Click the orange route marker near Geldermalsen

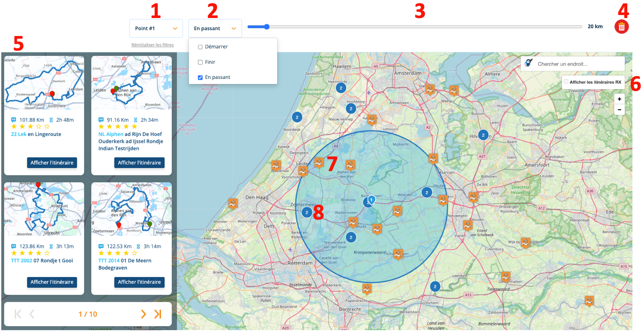(x=506, y=277)
